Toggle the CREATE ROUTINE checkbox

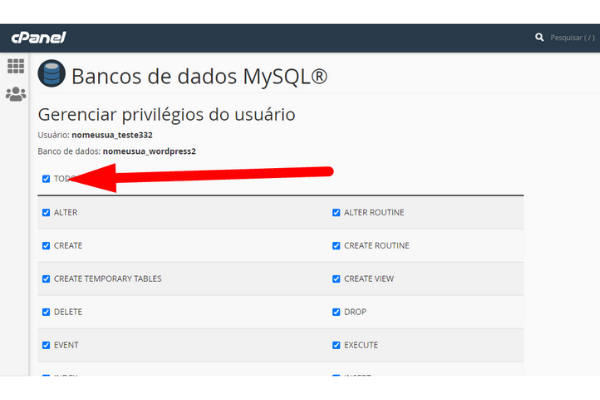[x=336, y=246]
